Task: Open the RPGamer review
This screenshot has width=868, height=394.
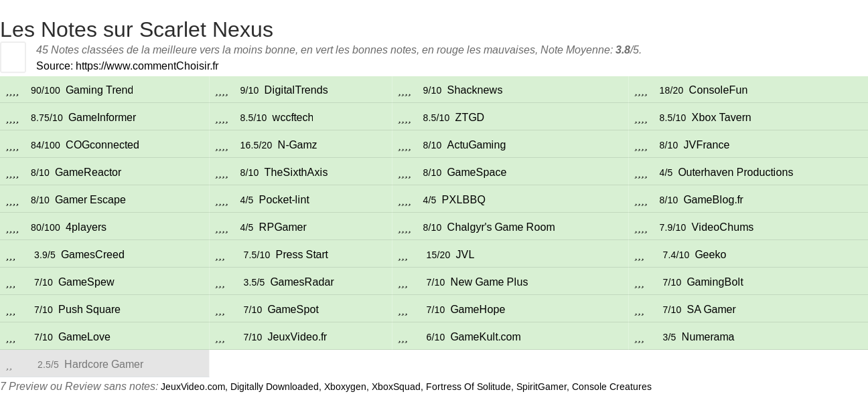Action: point(283,227)
